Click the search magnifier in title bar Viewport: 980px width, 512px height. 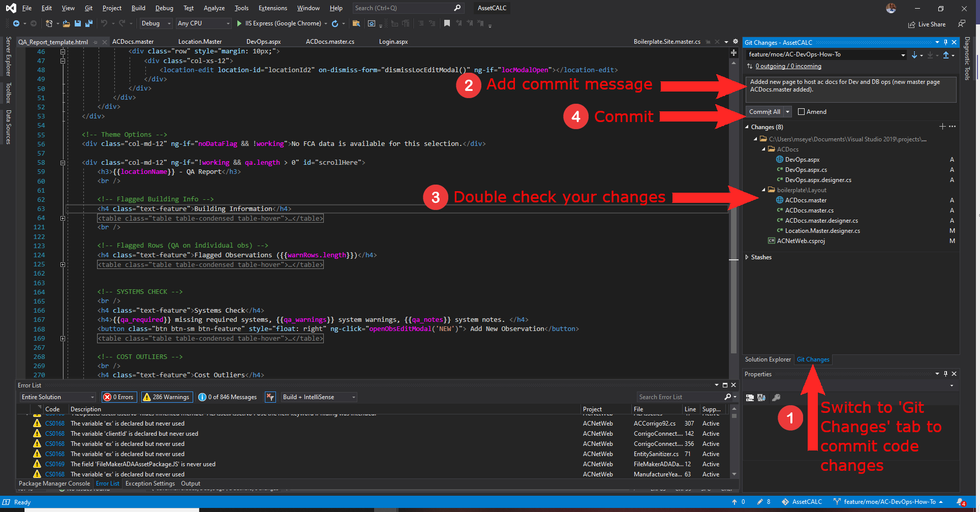coord(457,8)
